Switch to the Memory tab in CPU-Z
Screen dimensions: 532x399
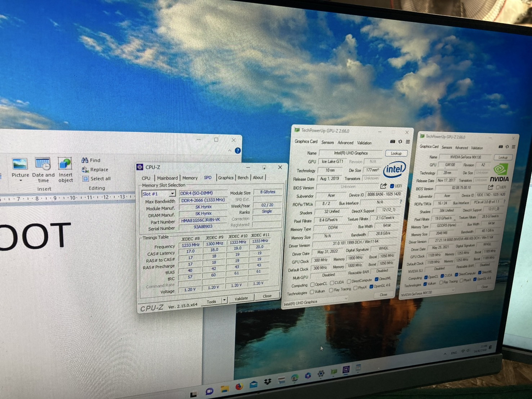(x=190, y=178)
